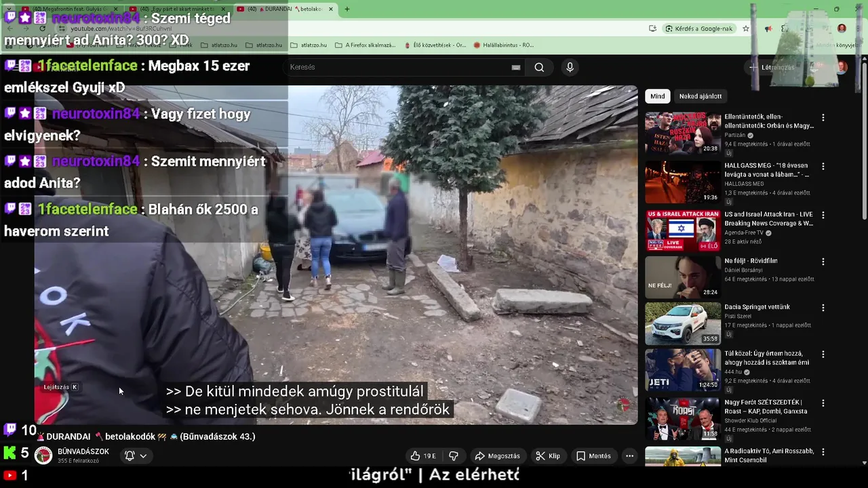Open options for Túl közel video
868x488 pixels.
823,354
